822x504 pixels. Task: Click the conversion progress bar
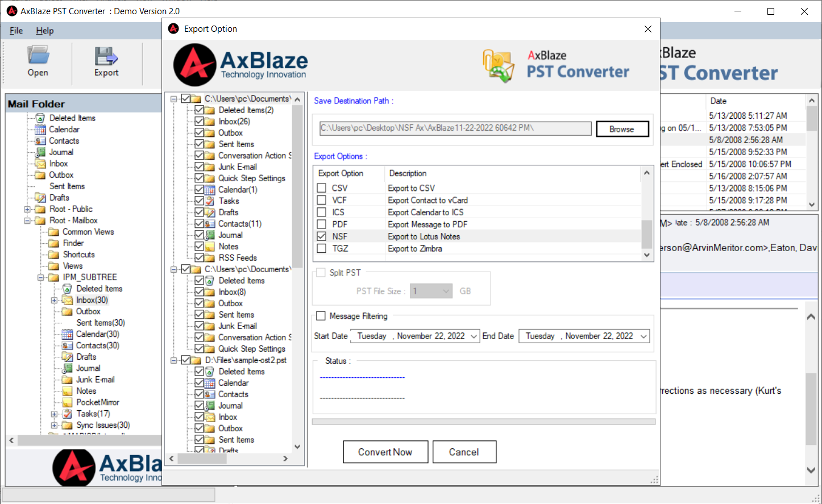click(x=484, y=422)
